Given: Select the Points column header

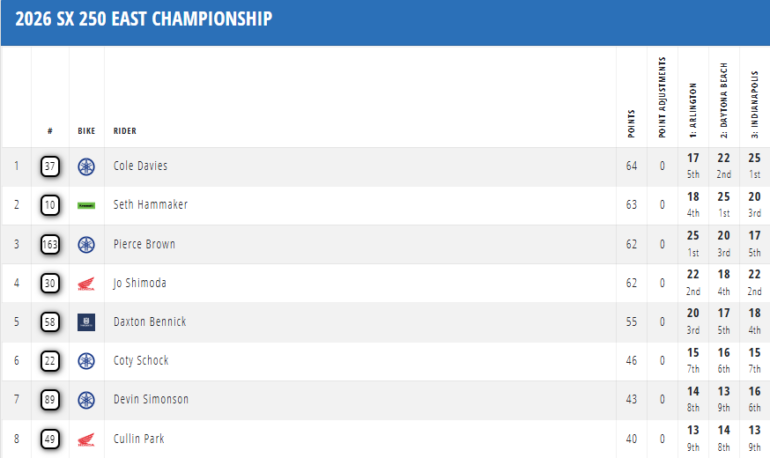Looking at the screenshot, I should [x=631, y=122].
